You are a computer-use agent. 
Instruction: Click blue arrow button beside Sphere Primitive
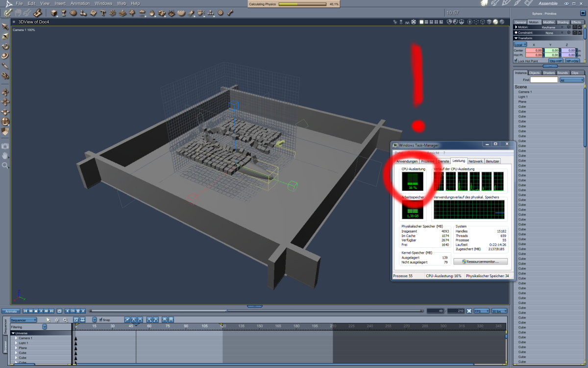583,13
